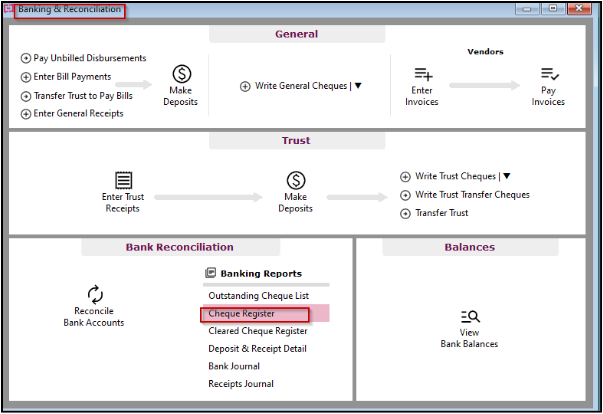This screenshot has height=414, width=603.
Task: Maximize the Banking & Reconciliation window
Action: click(x=553, y=9)
